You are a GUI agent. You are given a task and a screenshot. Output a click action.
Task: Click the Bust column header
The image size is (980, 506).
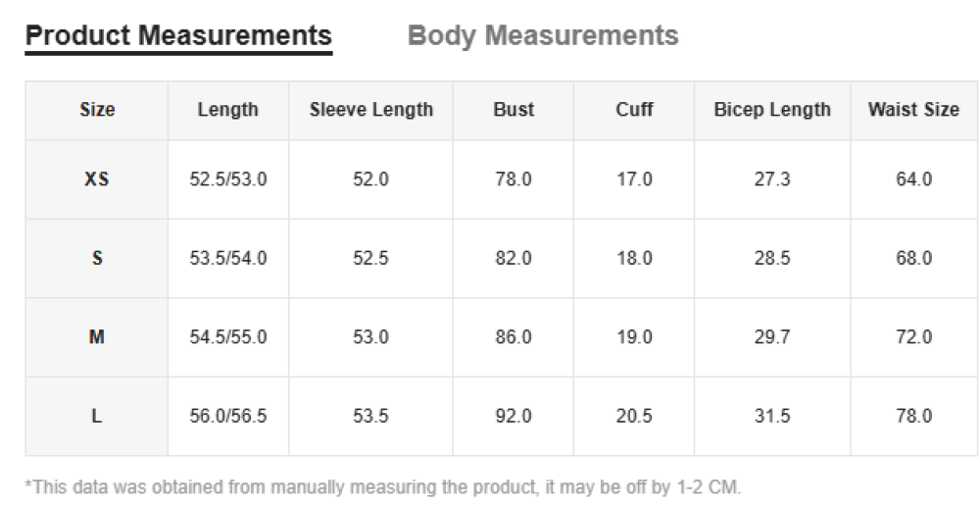[x=514, y=110]
